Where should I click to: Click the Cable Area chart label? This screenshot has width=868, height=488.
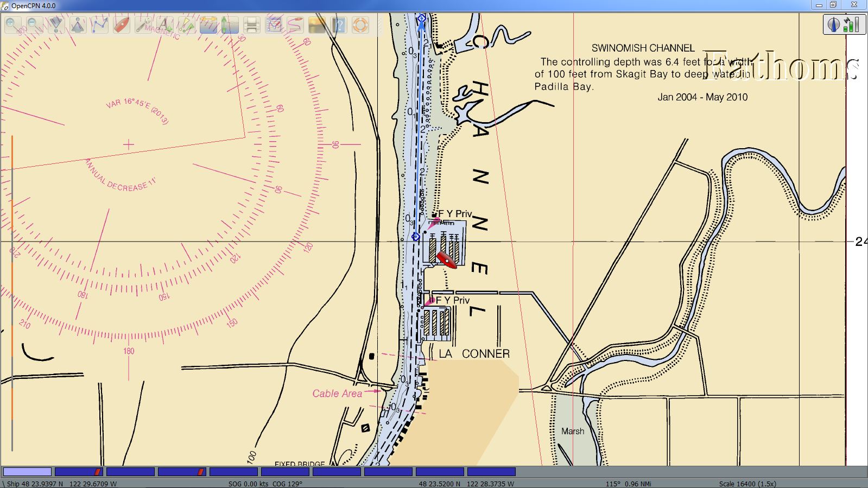click(337, 394)
